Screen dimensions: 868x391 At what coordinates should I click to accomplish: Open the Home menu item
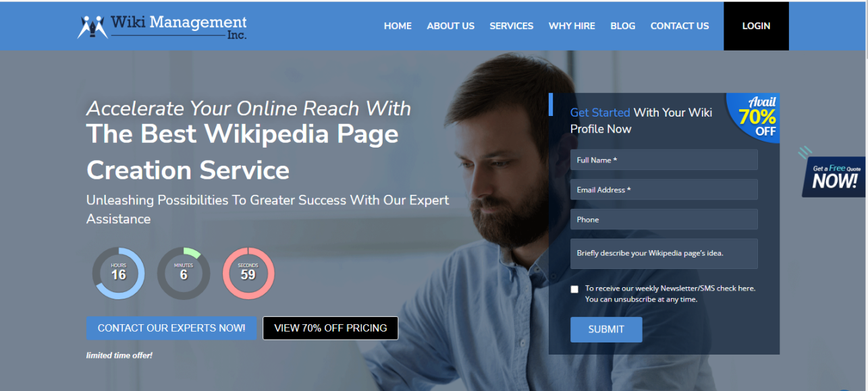pos(398,26)
